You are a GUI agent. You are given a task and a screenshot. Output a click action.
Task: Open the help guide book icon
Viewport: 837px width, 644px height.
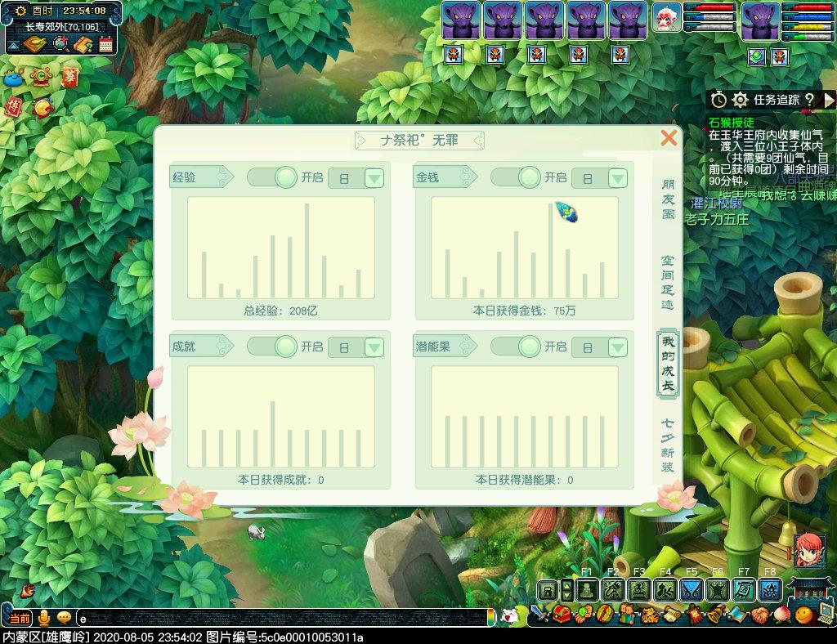click(83, 45)
